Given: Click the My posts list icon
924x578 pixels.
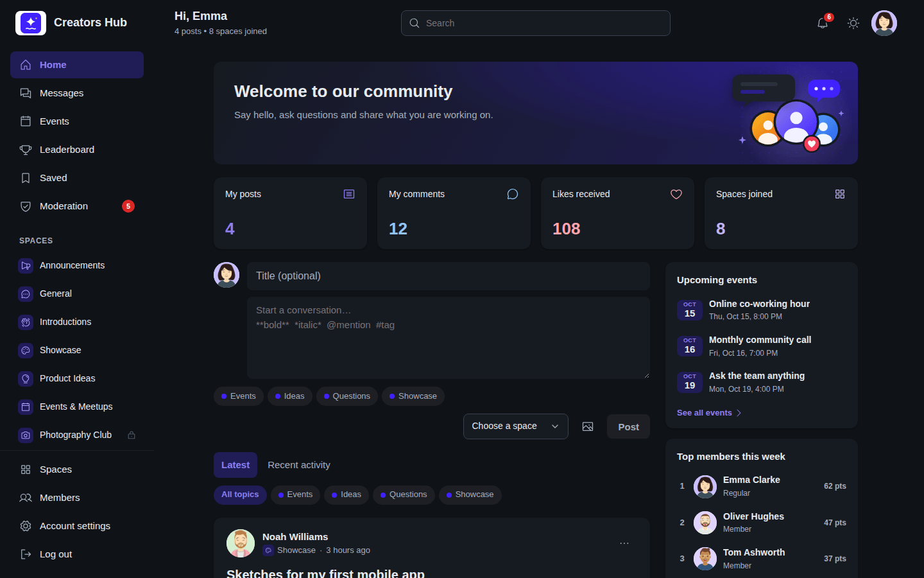Looking at the screenshot, I should coord(349,194).
